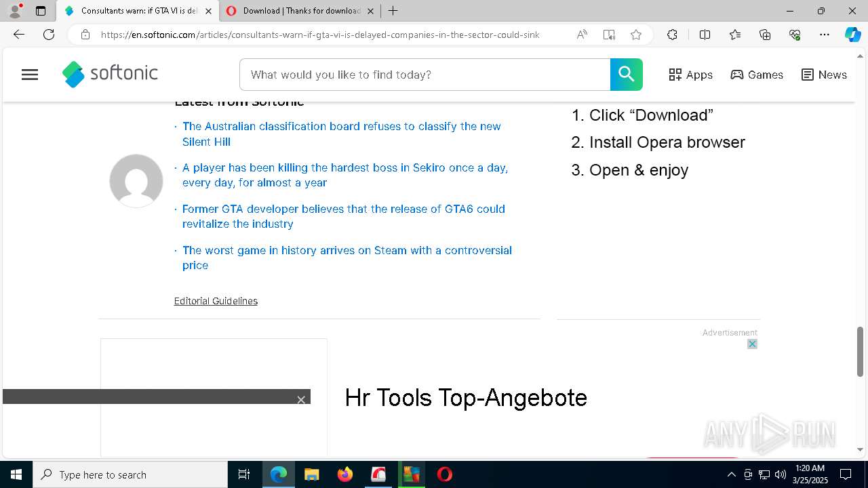Open network status tray icon
This screenshot has width=868, height=488.
764,474
